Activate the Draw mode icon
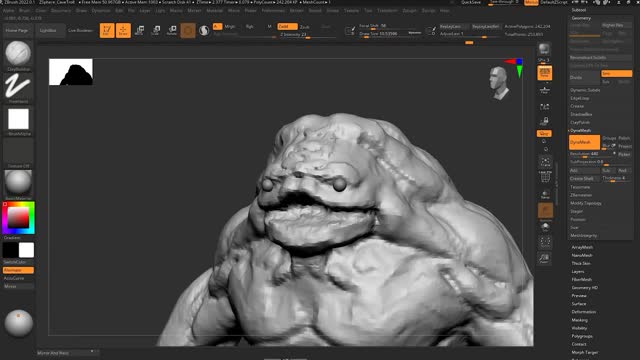Image resolution: width=640 pixels, height=360 pixels. (x=123, y=30)
